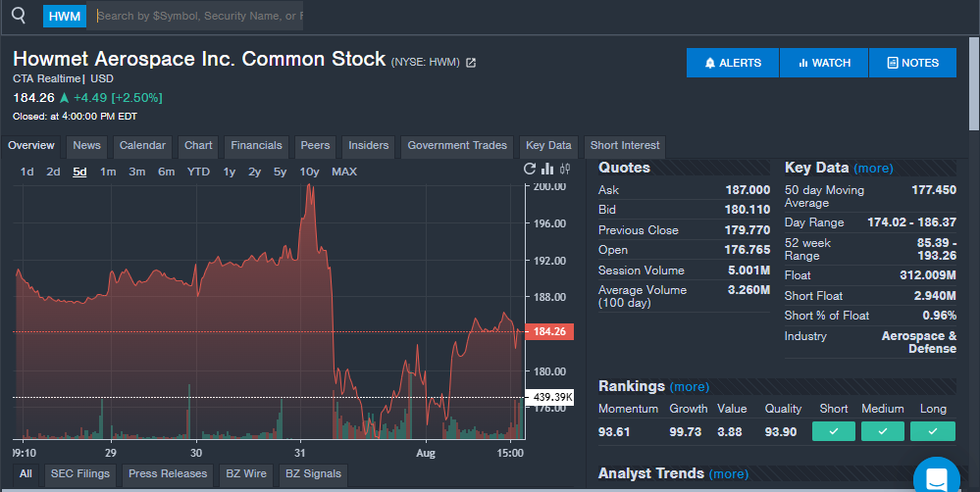Switch to candlestick chart icon
Viewport: 980px width, 492px height.
565,169
